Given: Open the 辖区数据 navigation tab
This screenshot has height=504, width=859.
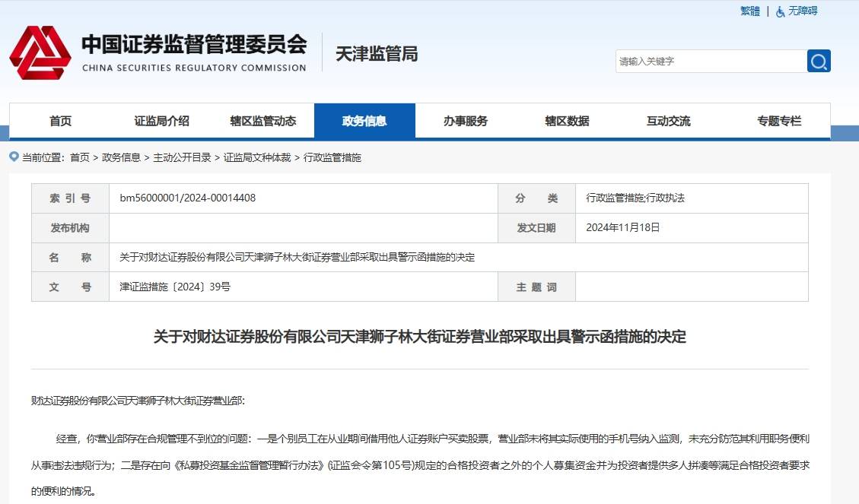Looking at the screenshot, I should pos(567,121).
